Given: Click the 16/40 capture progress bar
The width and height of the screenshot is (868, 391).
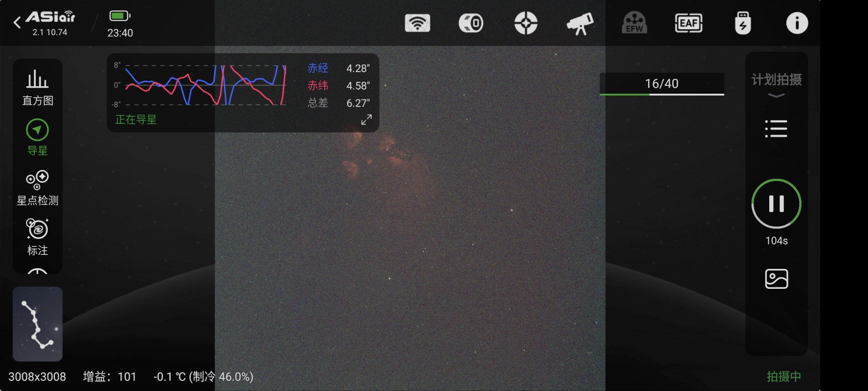Looking at the screenshot, I should click(662, 84).
